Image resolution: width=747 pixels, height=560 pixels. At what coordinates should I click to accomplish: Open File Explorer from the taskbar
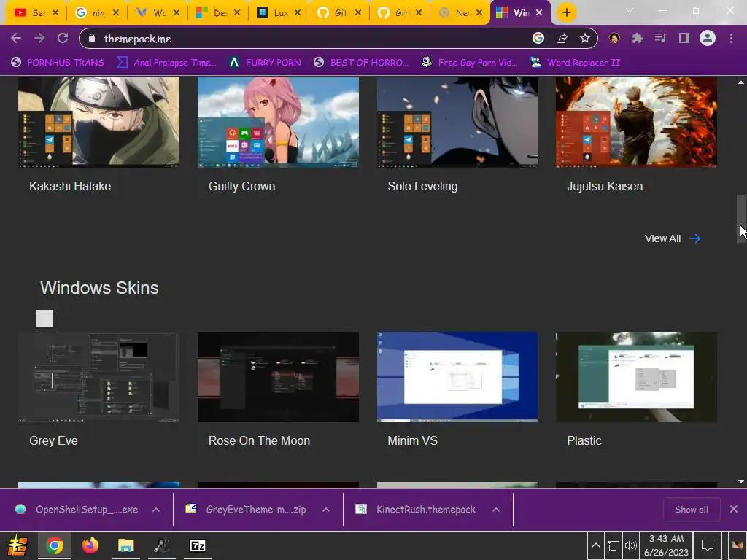[125, 545]
